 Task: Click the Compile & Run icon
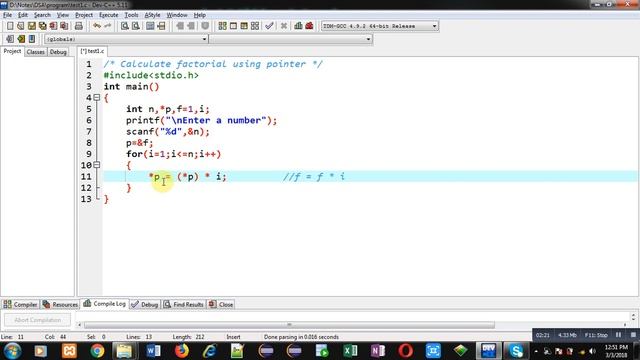click(244, 26)
